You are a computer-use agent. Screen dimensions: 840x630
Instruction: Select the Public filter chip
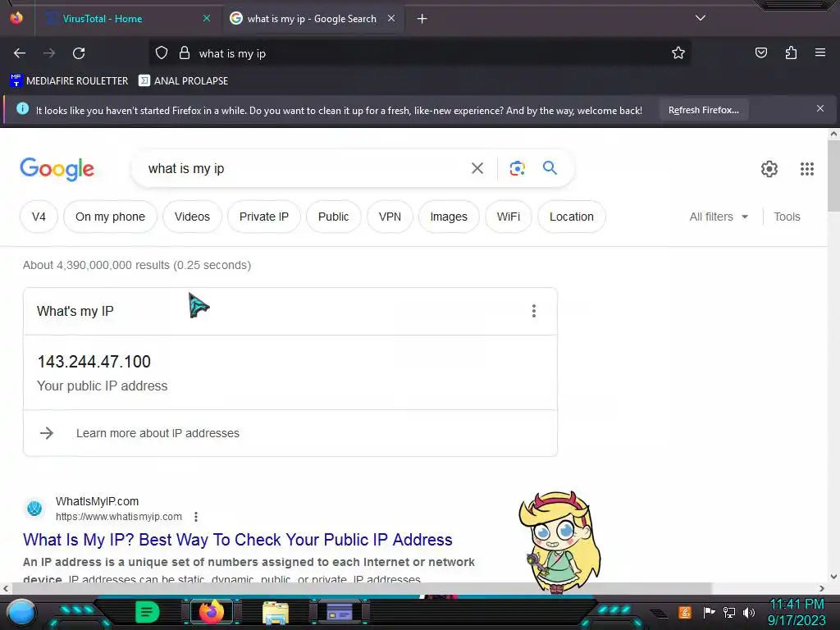click(x=333, y=217)
